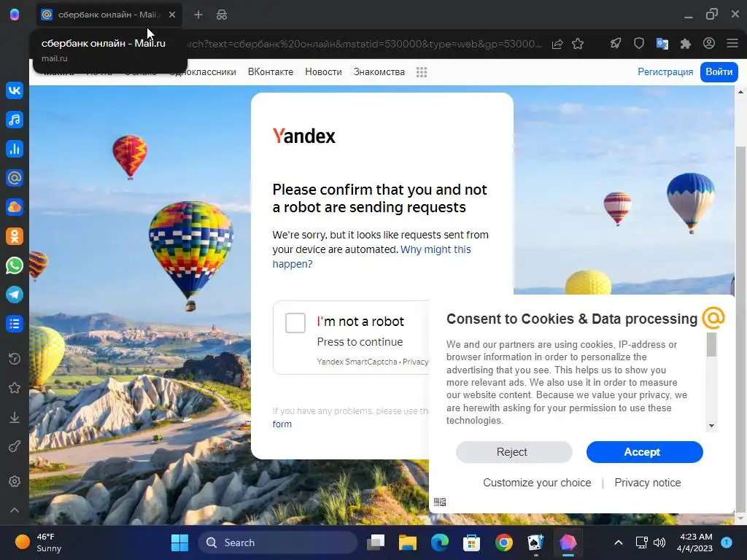Open Microsoft Store from the taskbar
This screenshot has width=747, height=560.
point(471,542)
